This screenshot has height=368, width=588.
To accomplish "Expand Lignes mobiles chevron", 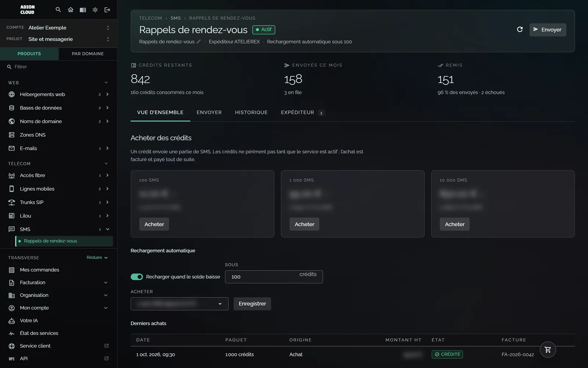I will (107, 189).
